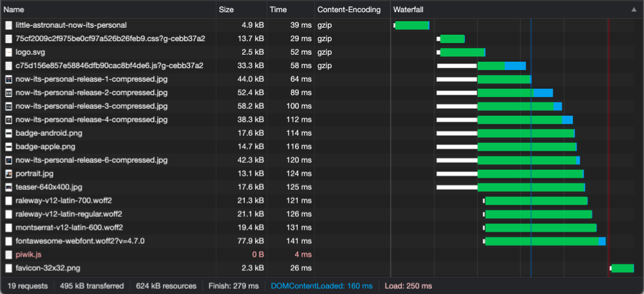This screenshot has height=294, width=644.
Task: Click the Load 250 ms status text
Action: click(x=408, y=286)
